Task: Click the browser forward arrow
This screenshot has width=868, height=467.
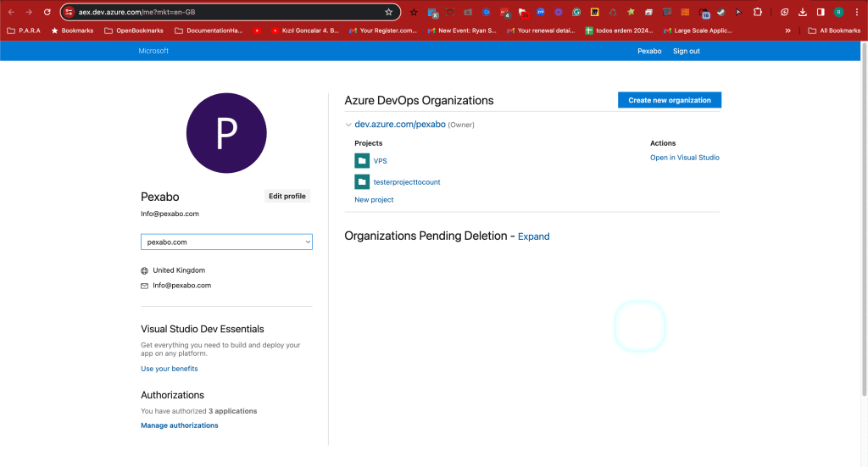Action: click(x=29, y=12)
